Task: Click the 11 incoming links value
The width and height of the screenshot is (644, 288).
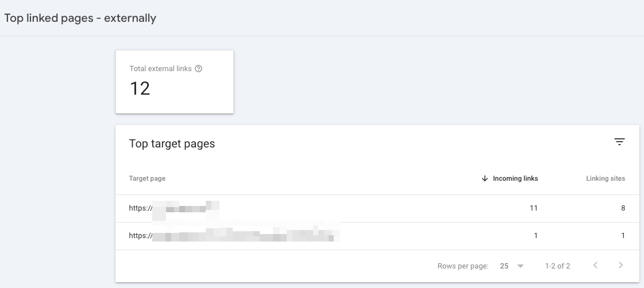Action: [x=534, y=208]
